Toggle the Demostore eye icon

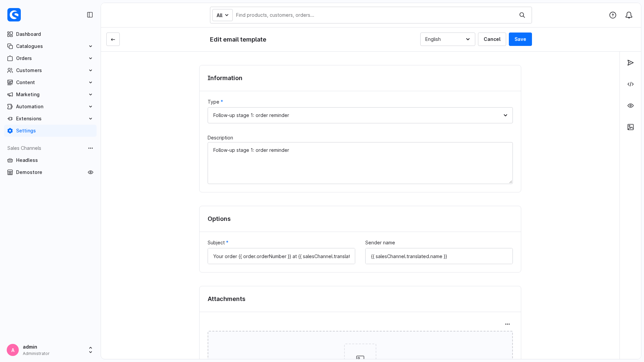coord(91,172)
